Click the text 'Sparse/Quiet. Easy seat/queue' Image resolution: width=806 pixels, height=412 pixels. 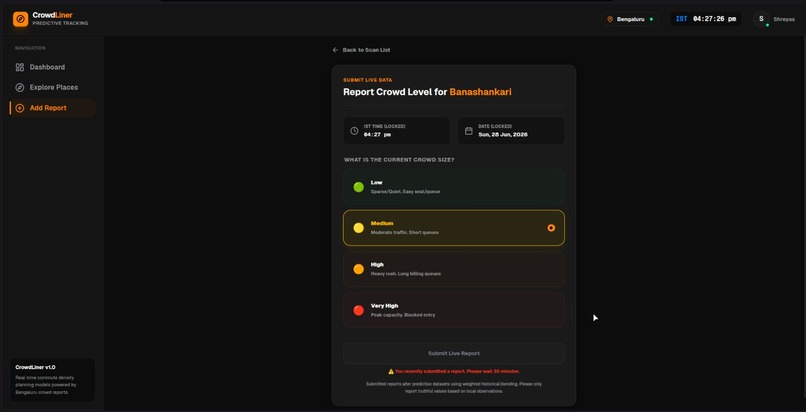[x=405, y=192]
